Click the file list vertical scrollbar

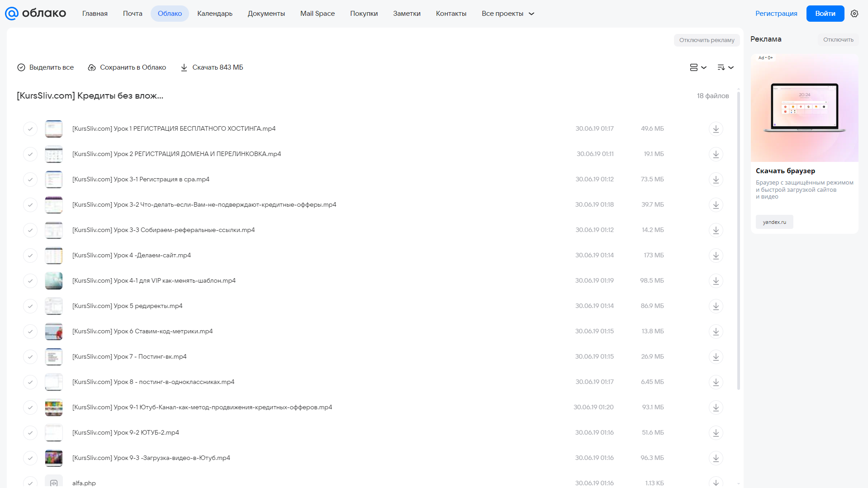tap(739, 240)
